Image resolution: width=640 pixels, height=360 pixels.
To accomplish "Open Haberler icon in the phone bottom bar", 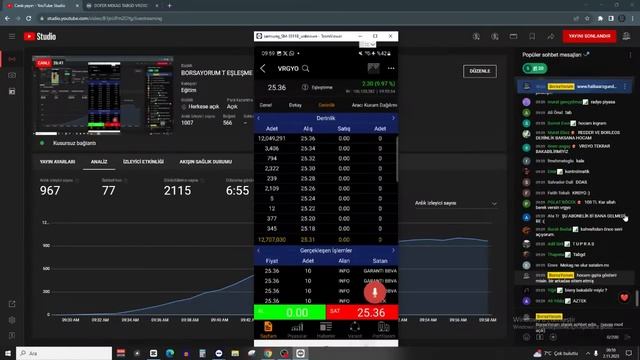I will (x=326, y=330).
